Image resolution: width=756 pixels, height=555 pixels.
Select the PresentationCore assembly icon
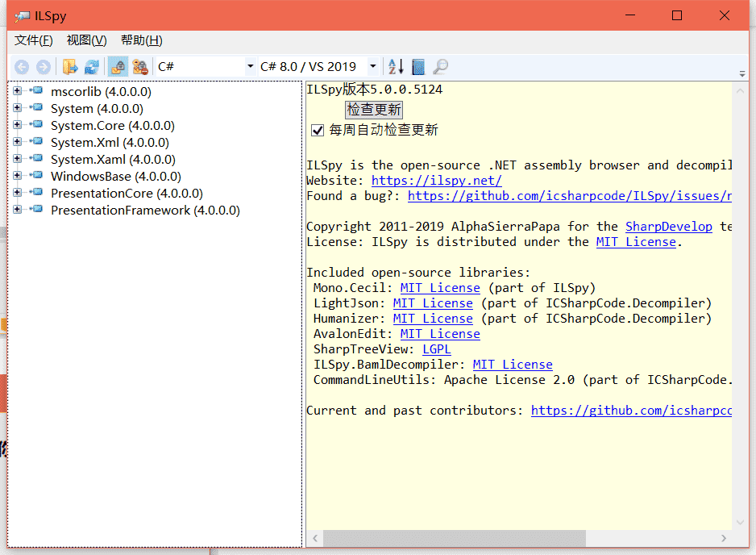(x=36, y=192)
